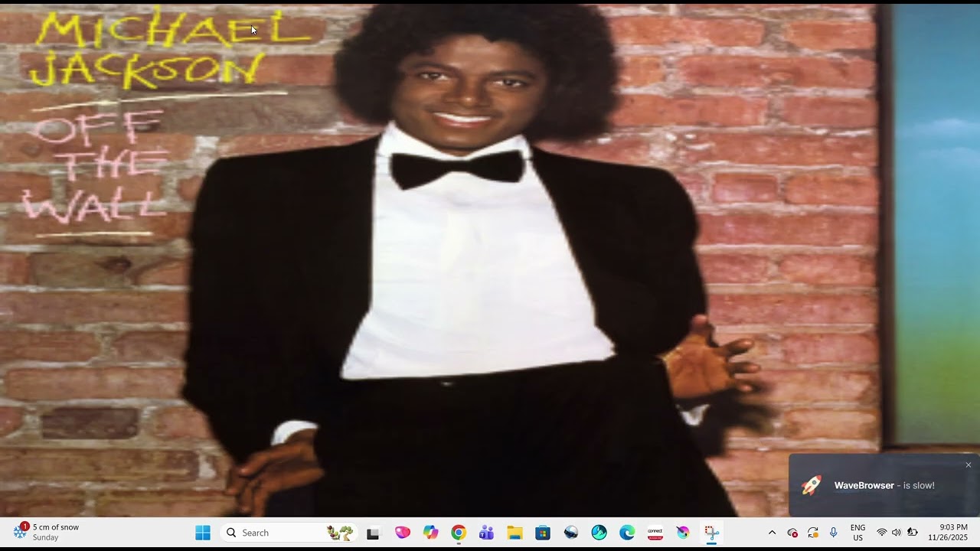Click the microphone tray icon
This screenshot has width=980, height=551.
click(833, 533)
